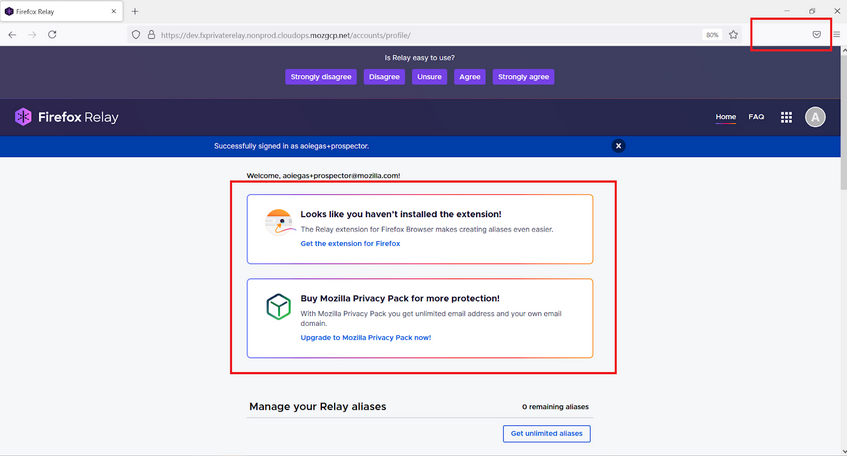Open the Firefox hamburger menu
The image size is (847, 456).
tap(837, 35)
